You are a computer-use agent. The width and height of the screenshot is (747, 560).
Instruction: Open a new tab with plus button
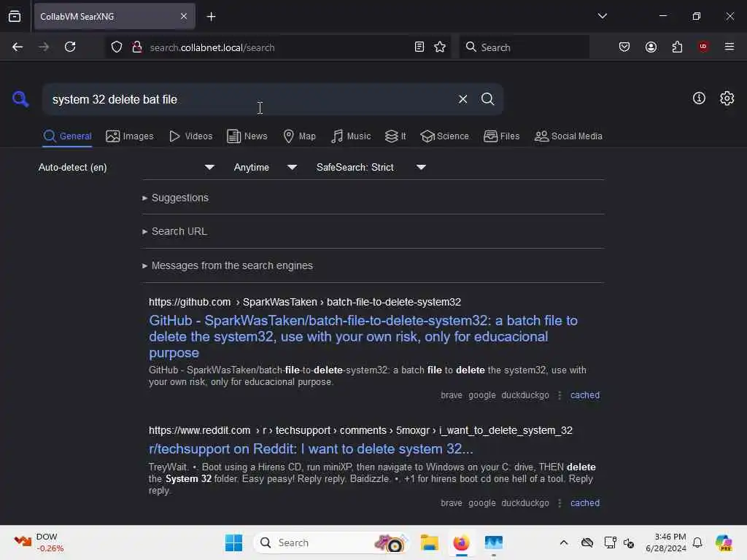pyautogui.click(x=211, y=17)
